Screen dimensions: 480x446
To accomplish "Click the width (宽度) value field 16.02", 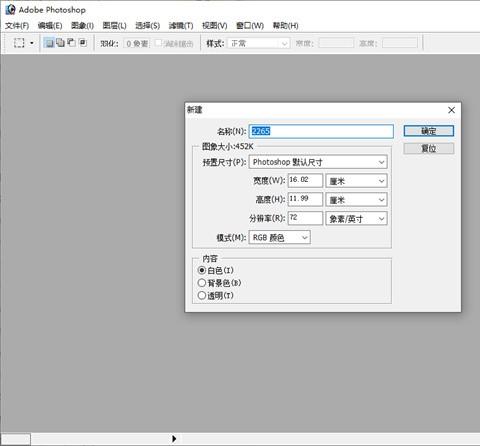I will [x=305, y=180].
